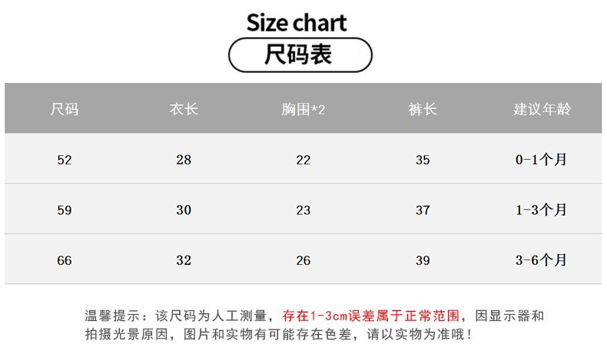
Task: Click size 66 in the third row
Action: pos(65,260)
